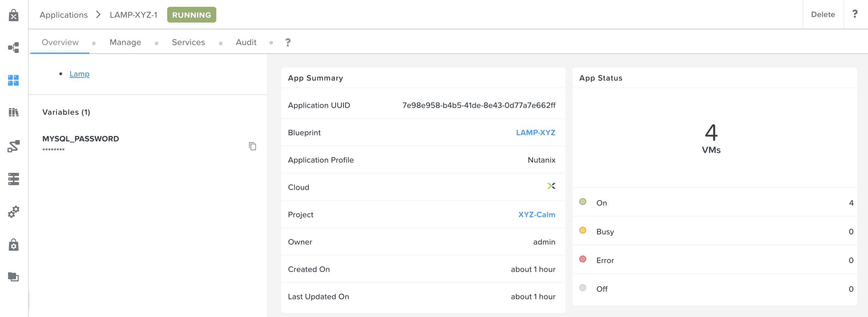This screenshot has height=317, width=868.
Task: Click the Error status row
Action: coord(714,260)
